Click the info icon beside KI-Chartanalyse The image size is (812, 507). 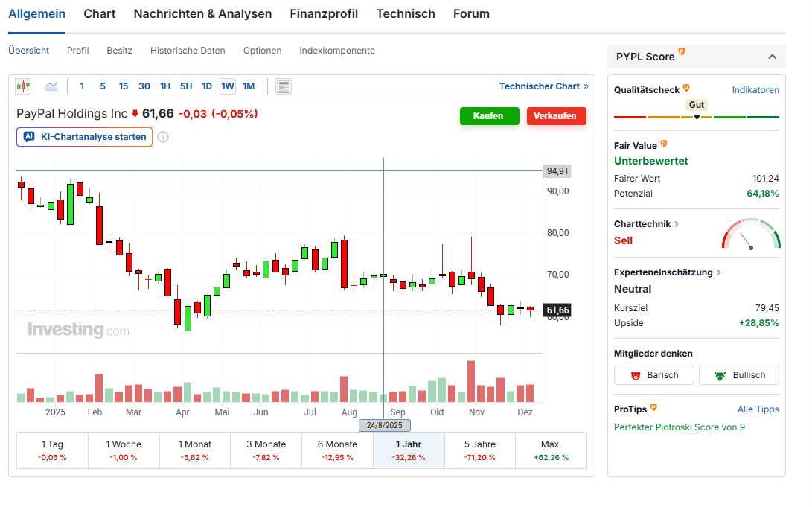163,137
